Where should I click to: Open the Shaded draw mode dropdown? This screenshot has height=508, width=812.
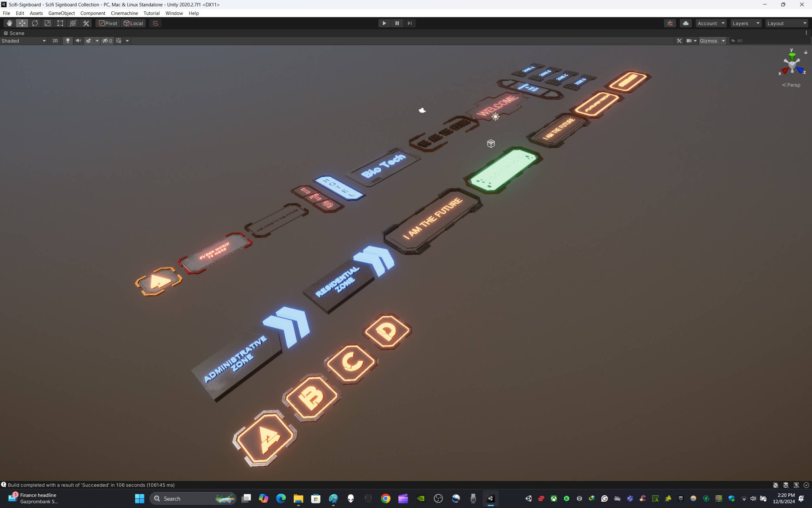point(24,41)
